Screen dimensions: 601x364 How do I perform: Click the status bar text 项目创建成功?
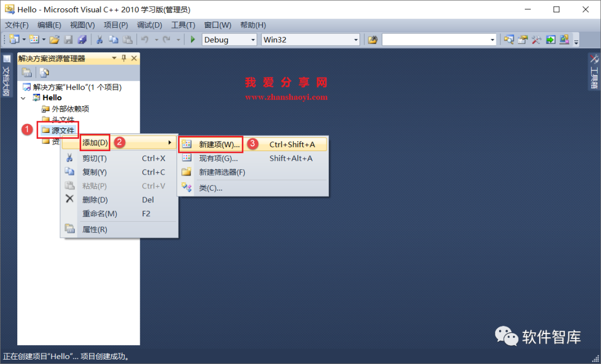[x=104, y=357]
